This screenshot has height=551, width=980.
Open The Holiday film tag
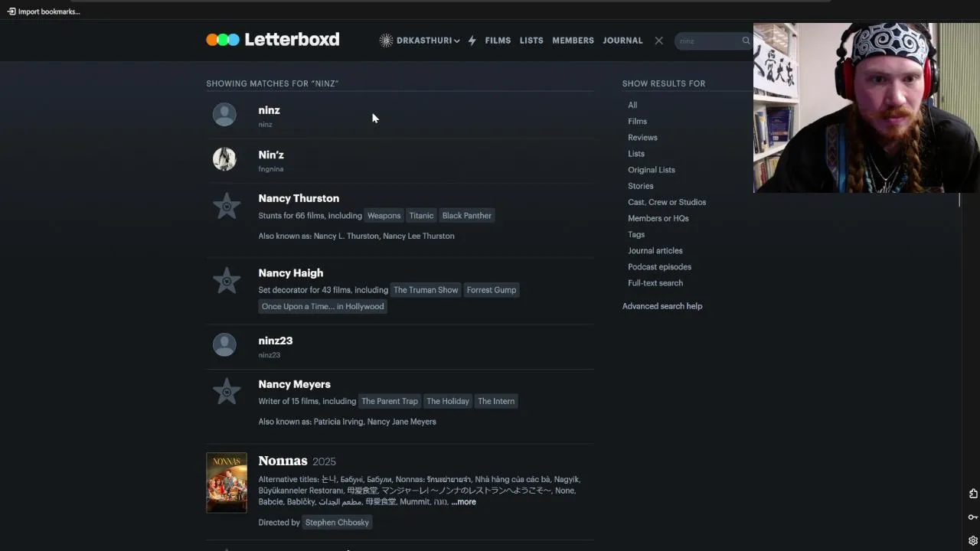tap(448, 401)
